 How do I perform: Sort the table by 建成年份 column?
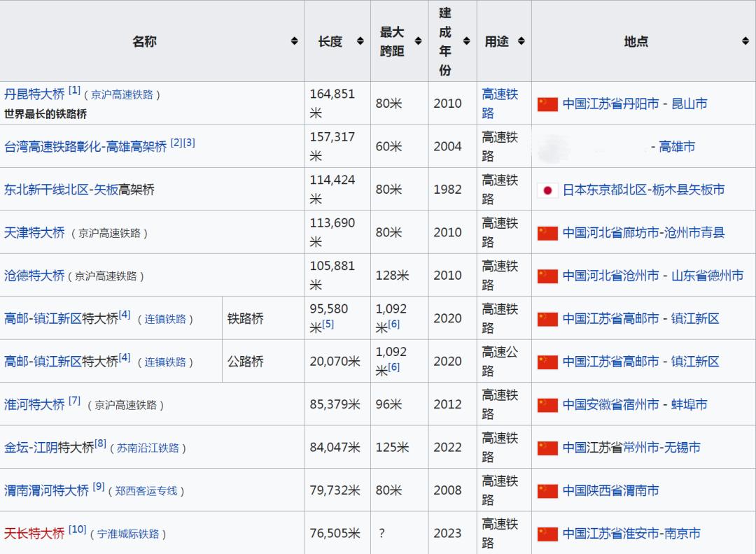pyautogui.click(x=466, y=42)
